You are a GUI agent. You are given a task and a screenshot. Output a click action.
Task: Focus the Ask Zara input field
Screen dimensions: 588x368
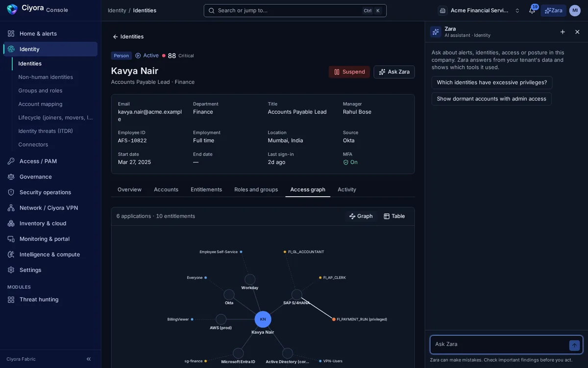500,344
